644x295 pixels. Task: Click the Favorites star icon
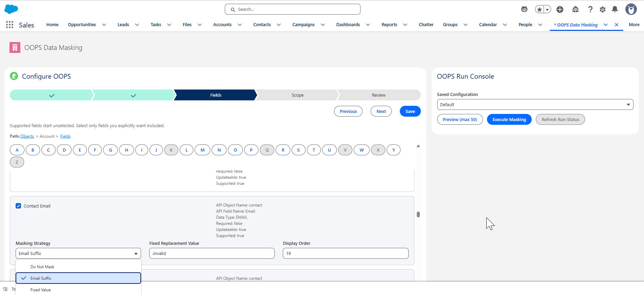[539, 9]
